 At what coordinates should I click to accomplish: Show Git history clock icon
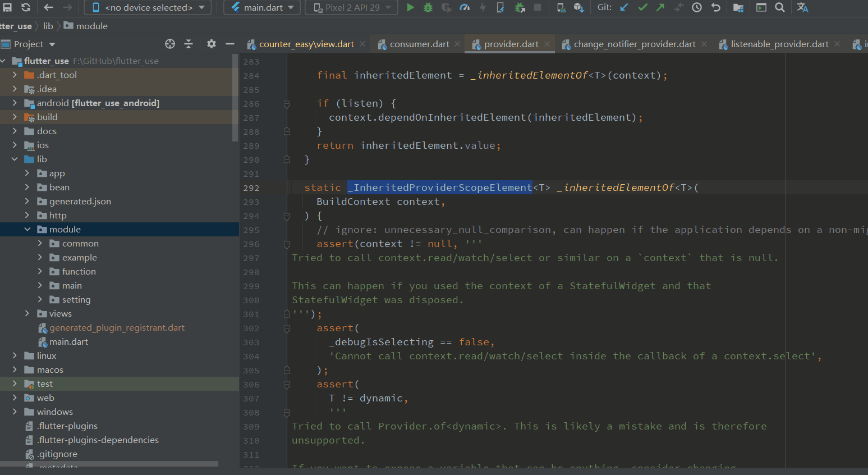tap(697, 7)
